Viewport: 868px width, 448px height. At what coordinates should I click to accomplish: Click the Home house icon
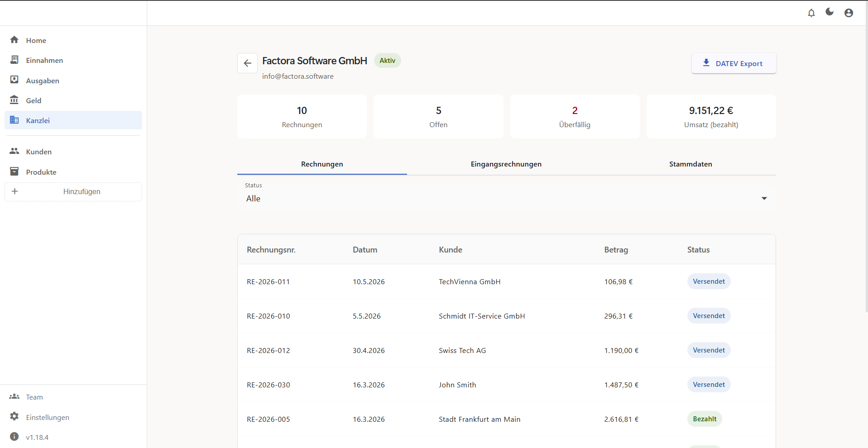[14, 40]
